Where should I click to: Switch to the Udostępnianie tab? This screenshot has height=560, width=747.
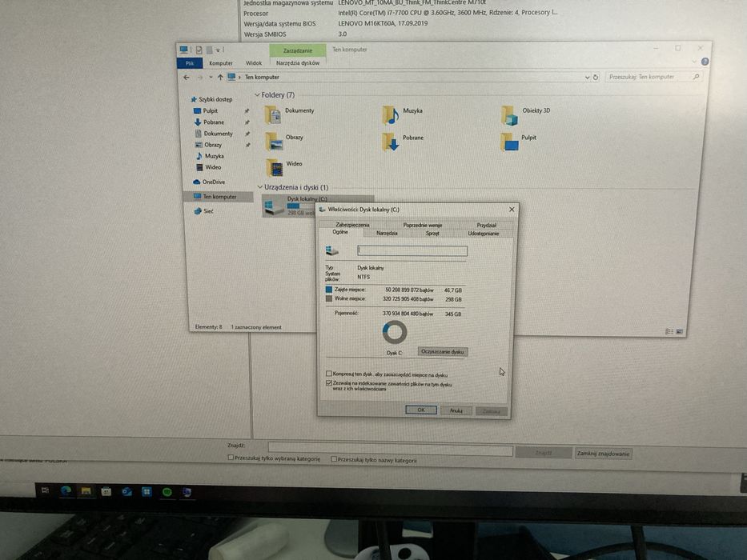(x=483, y=234)
